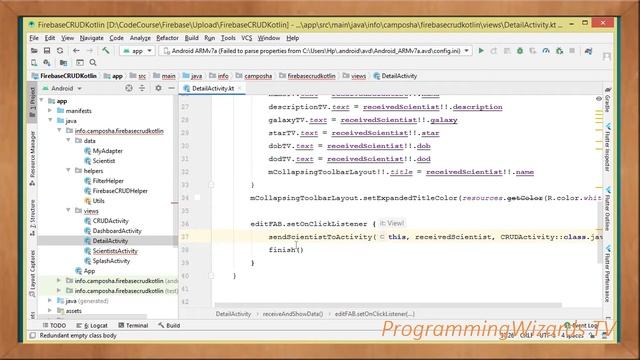640x360 pixels.
Task: Navigate forward with the right arrow
Action: click(90, 51)
